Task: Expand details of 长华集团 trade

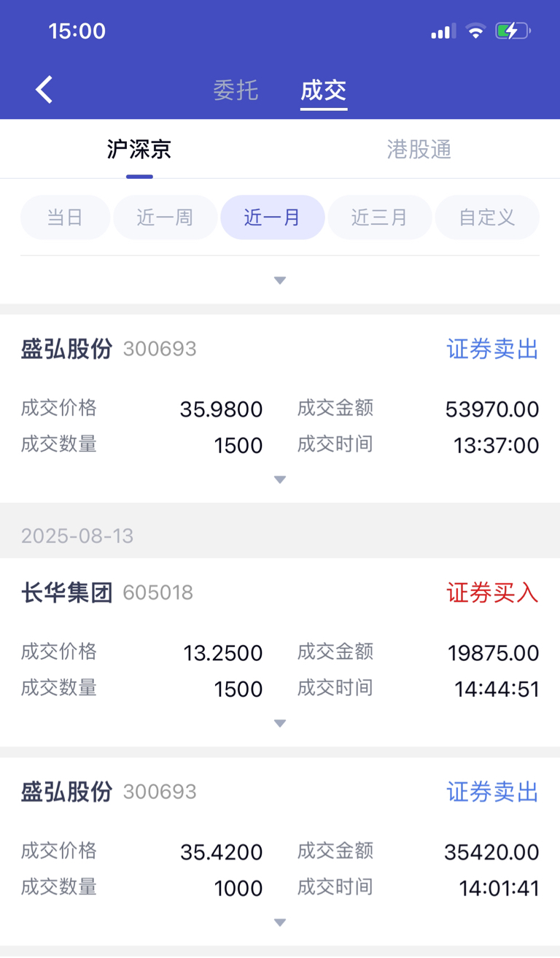Action: click(280, 723)
